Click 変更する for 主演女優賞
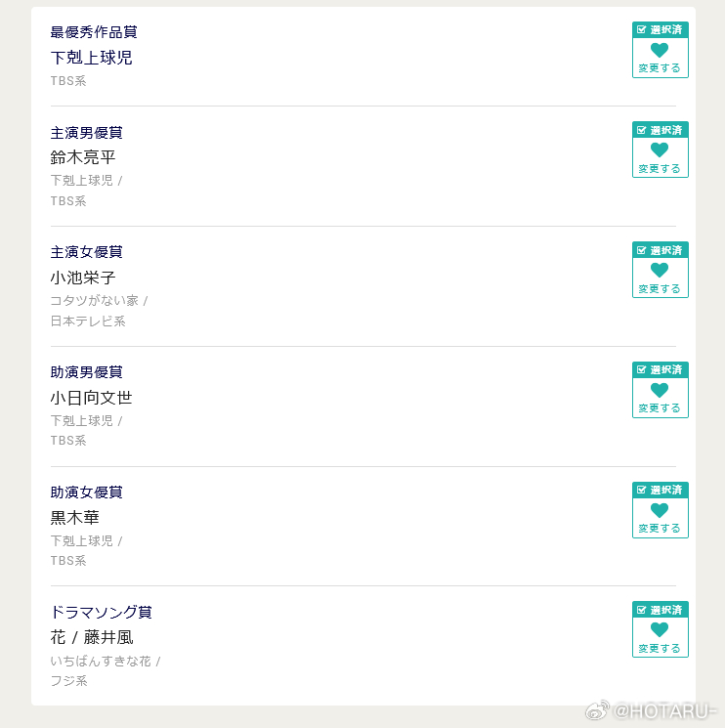The width and height of the screenshot is (725, 728). click(x=660, y=288)
